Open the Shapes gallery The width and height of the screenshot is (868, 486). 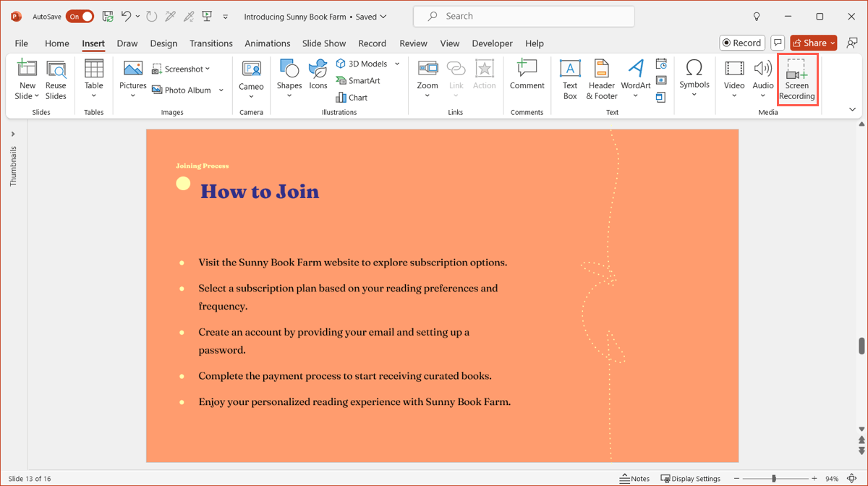289,80
